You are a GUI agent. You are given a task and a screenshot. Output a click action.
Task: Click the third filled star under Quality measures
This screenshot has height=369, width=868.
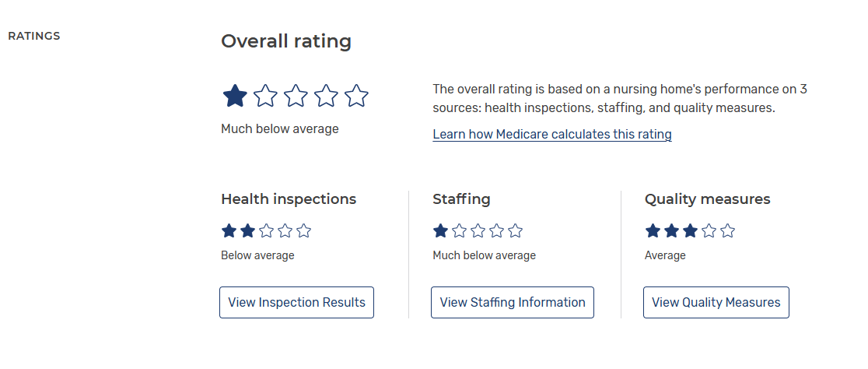coord(690,230)
